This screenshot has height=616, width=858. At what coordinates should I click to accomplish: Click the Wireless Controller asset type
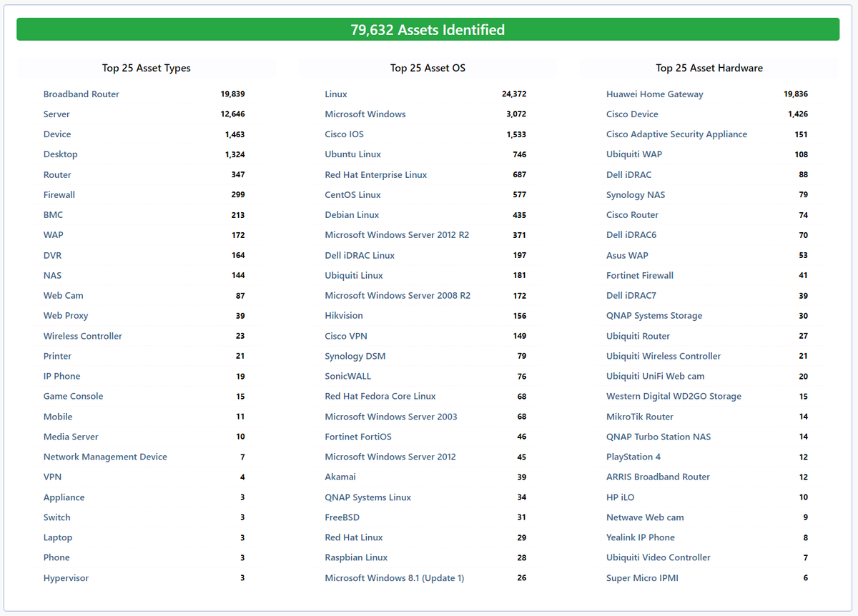click(83, 336)
